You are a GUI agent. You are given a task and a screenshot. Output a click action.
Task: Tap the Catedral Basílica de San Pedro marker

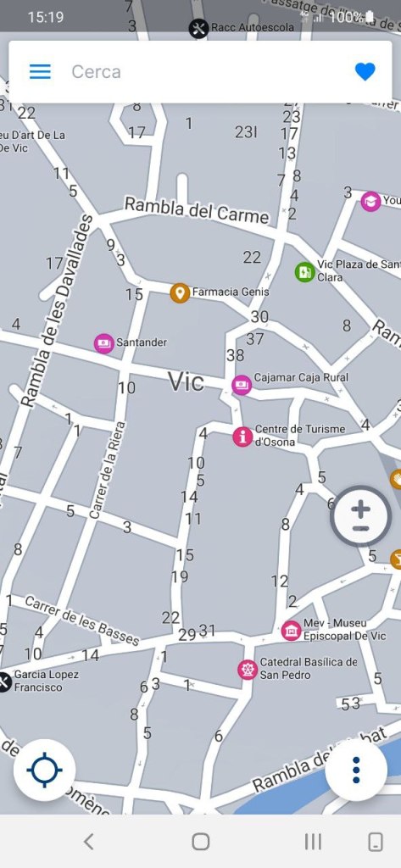tap(248, 670)
